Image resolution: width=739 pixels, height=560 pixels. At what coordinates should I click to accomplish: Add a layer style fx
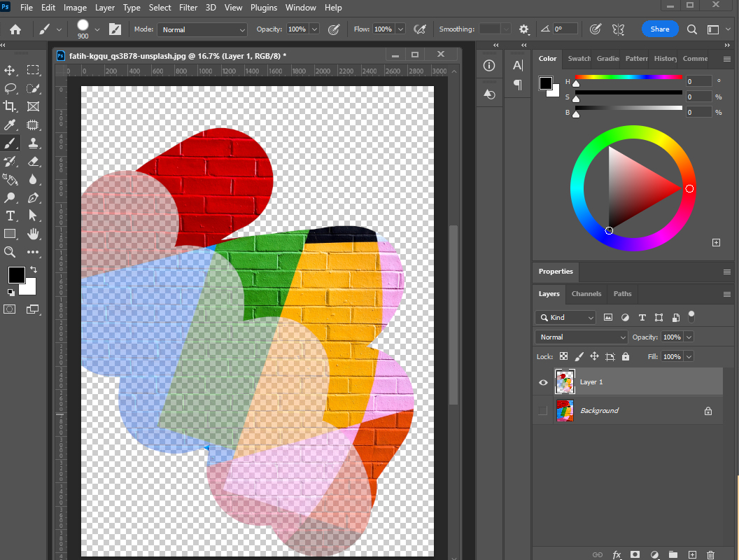(617, 555)
